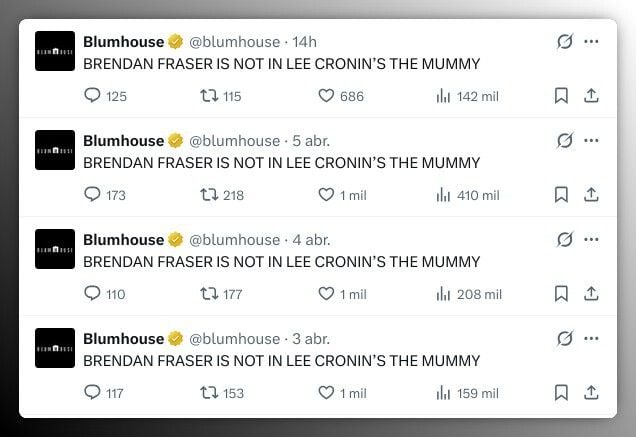Open the 3 abr. tweet text
The image size is (636, 437).
(281, 360)
